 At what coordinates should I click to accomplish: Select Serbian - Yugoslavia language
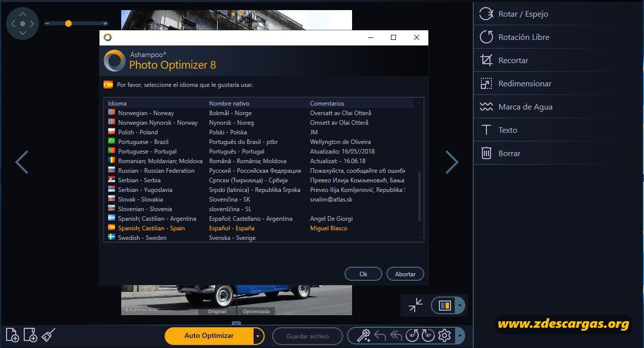[259, 190]
